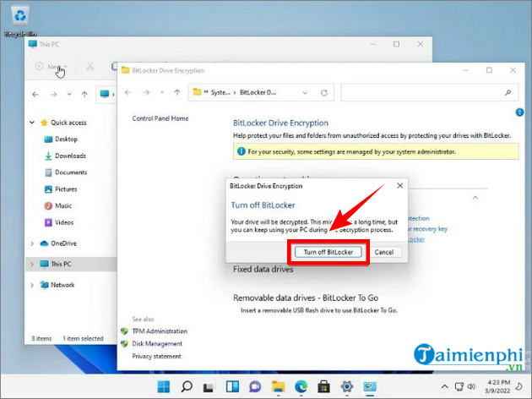Image resolution: width=532 pixels, height=399 pixels.
Task: Click the BitLocker window search box
Action: (429, 92)
